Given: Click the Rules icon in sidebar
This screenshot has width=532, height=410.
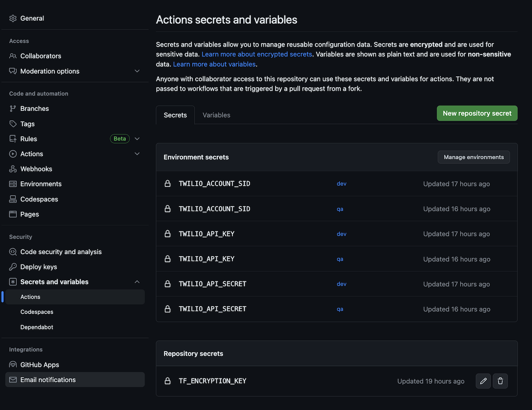Looking at the screenshot, I should [13, 139].
